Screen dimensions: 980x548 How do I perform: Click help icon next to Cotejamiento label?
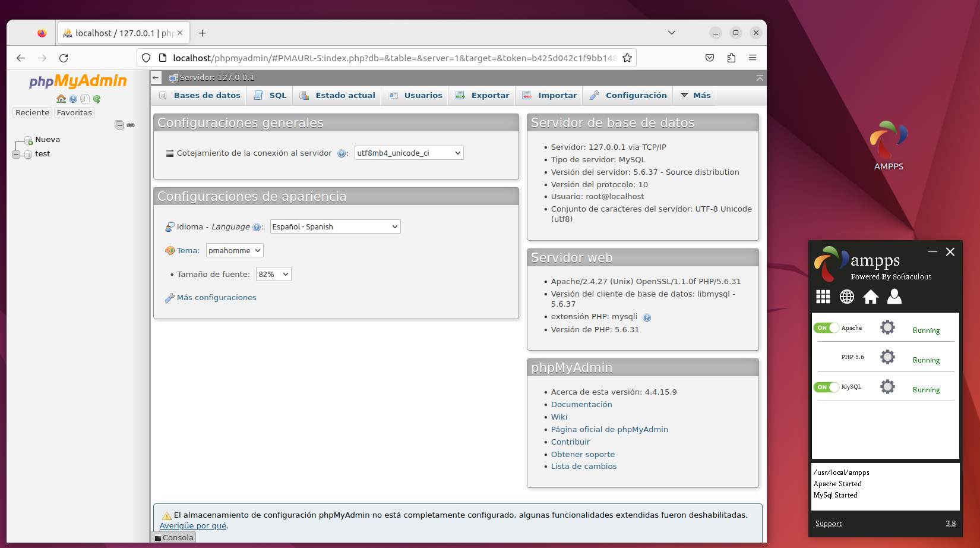coord(342,153)
